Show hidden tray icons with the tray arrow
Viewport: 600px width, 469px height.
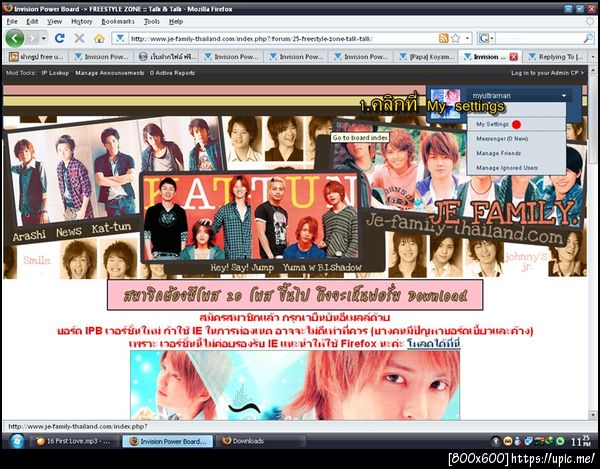pos(496,441)
